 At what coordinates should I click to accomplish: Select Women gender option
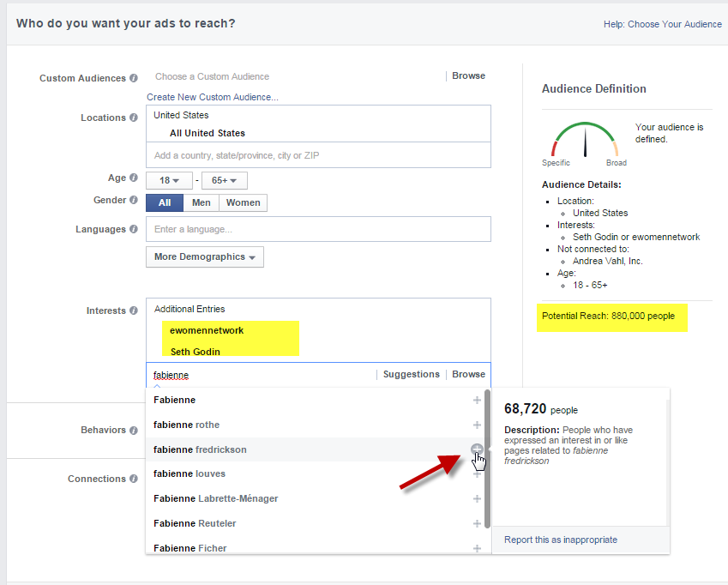(243, 203)
